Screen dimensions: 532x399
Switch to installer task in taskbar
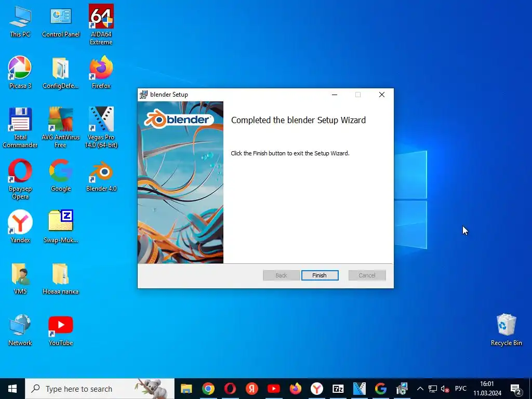point(402,389)
